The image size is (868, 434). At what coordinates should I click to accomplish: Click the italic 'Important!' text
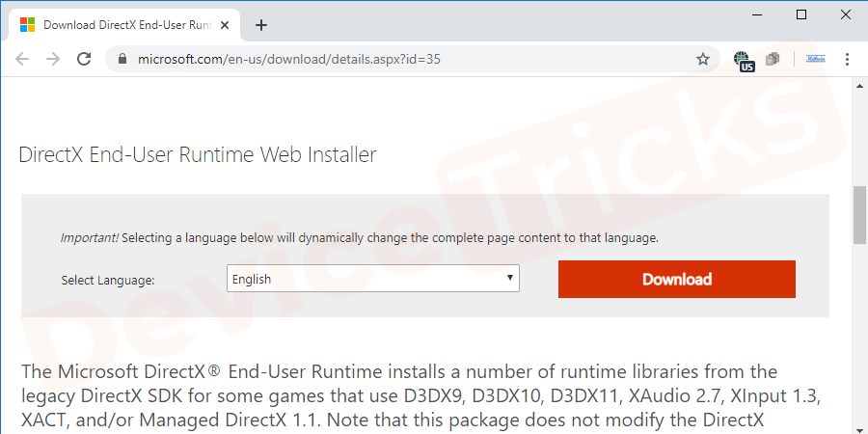coord(90,238)
